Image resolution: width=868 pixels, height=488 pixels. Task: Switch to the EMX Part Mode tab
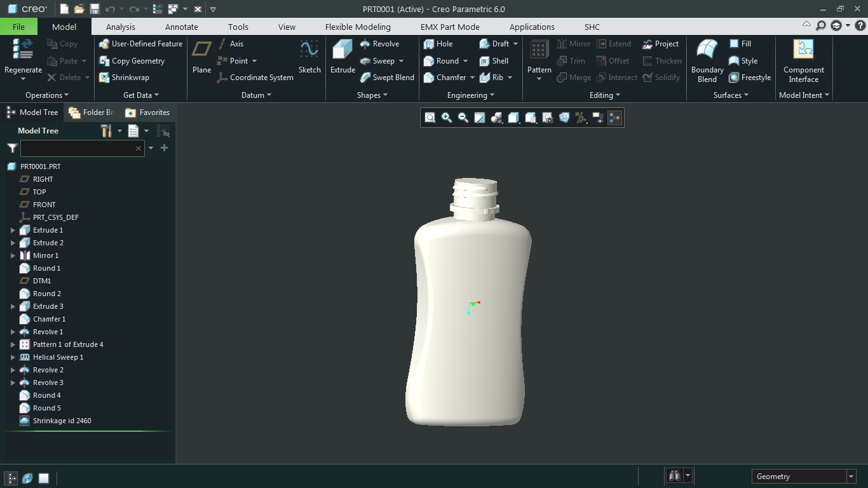click(450, 27)
